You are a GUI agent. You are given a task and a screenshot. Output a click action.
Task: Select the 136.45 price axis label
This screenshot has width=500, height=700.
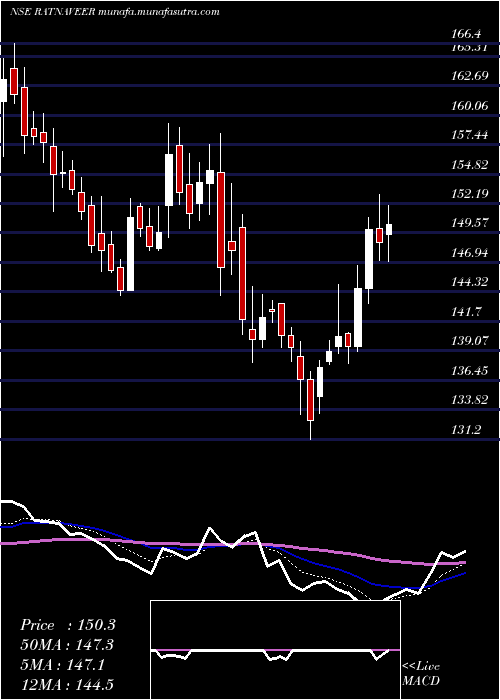coord(470,371)
